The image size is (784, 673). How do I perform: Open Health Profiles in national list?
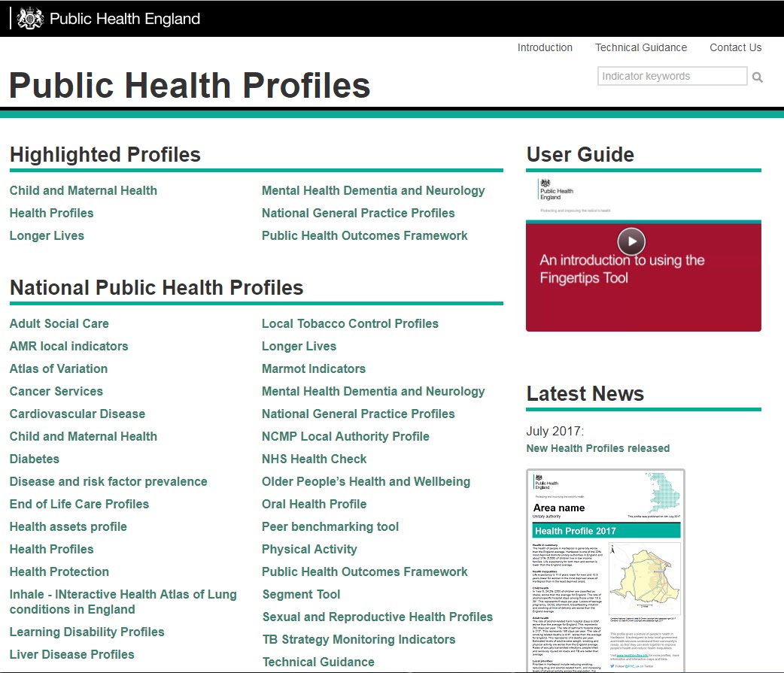(x=51, y=549)
